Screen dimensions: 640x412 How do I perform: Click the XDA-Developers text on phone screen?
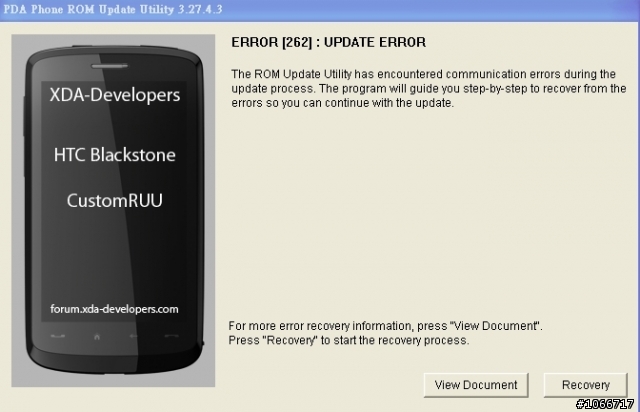coord(115,95)
